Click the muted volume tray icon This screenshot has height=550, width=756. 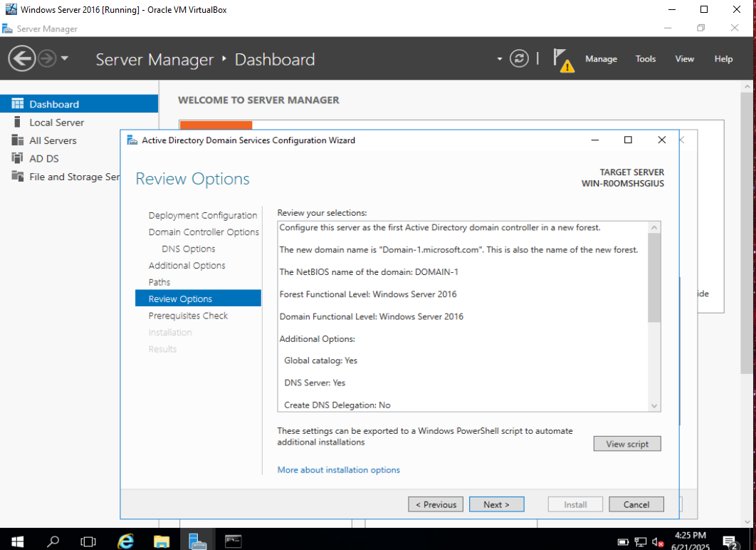tap(658, 542)
